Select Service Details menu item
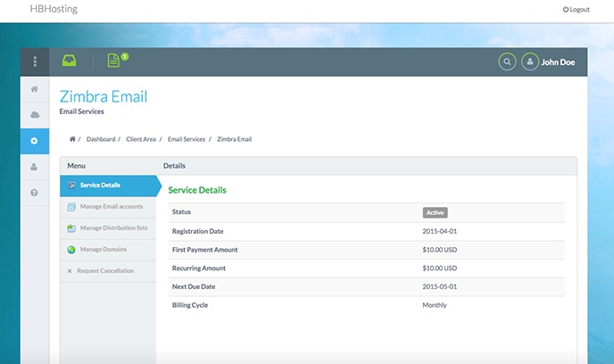Image resolution: width=614 pixels, height=364 pixels. (99, 186)
